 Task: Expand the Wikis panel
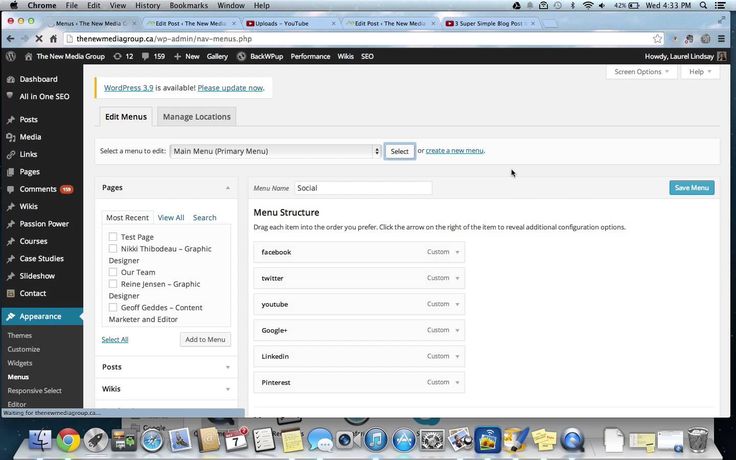point(228,389)
